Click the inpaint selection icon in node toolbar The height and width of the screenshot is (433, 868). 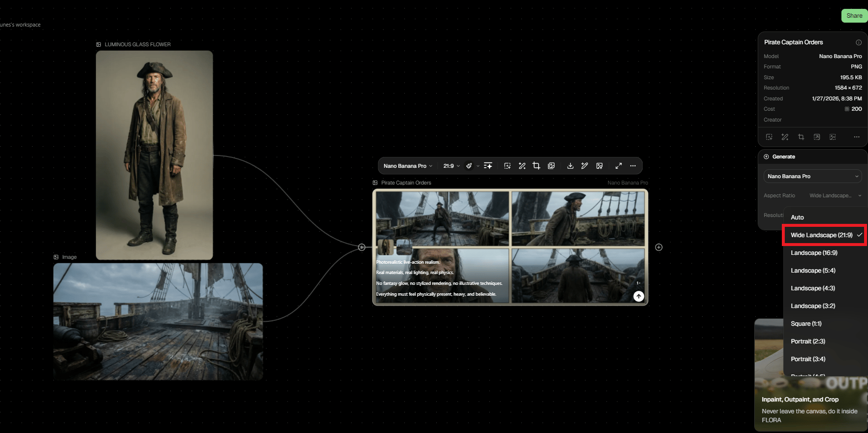508,166
